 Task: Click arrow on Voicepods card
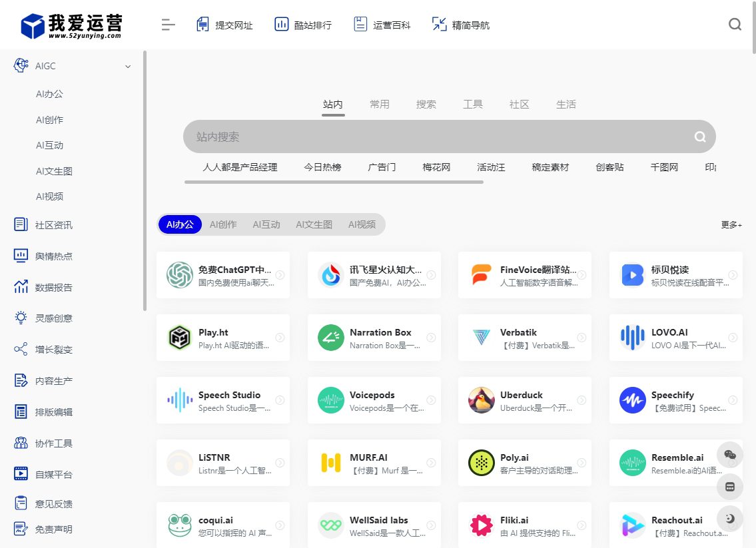(431, 400)
